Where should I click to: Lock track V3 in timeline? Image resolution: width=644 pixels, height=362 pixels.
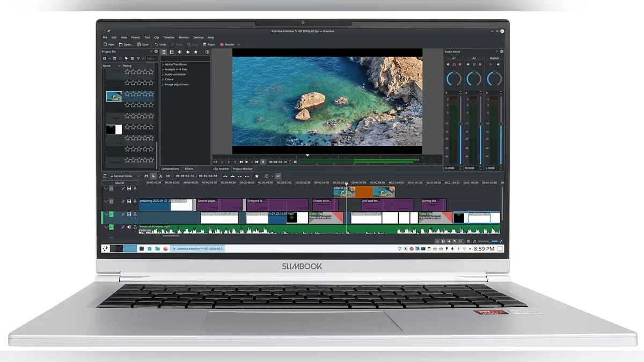click(x=135, y=189)
